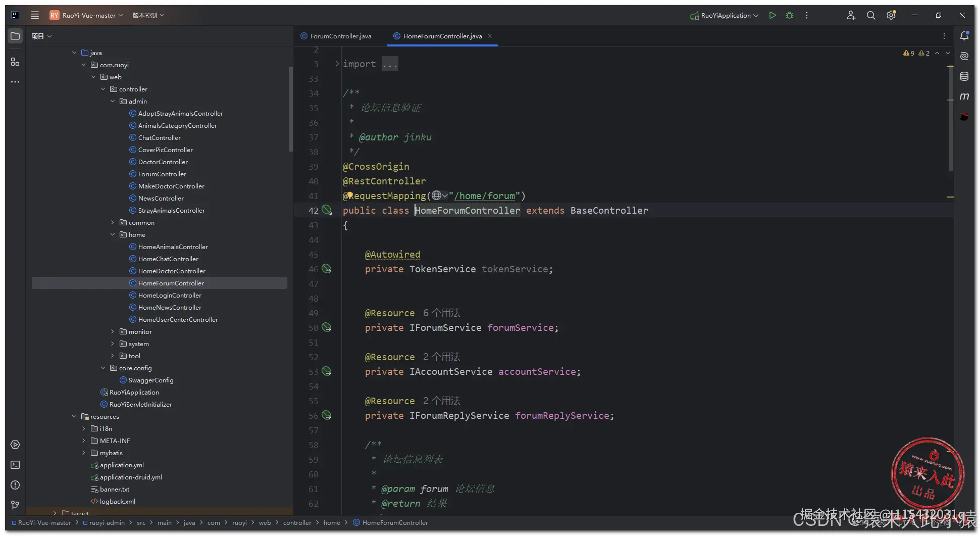The height and width of the screenshot is (536, 980).
Task: Toggle the Project tool window folder icon
Action: coord(15,36)
